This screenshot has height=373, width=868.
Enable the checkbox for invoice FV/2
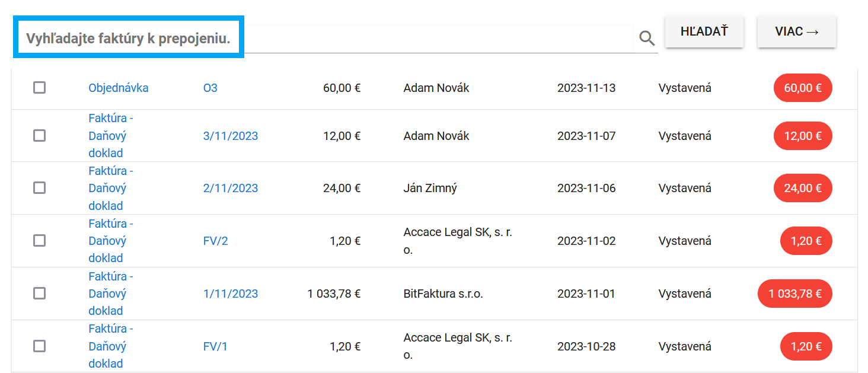(x=39, y=240)
